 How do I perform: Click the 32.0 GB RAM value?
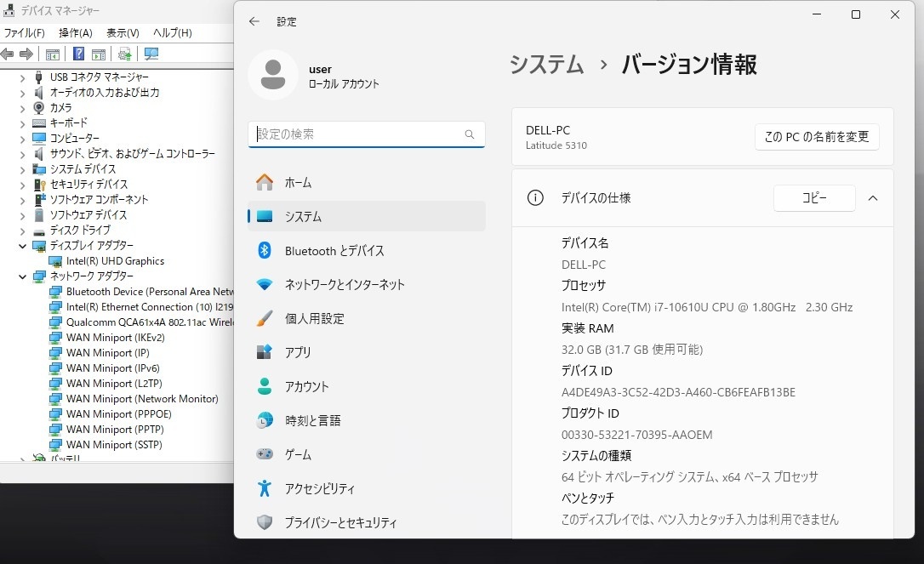tap(631, 350)
